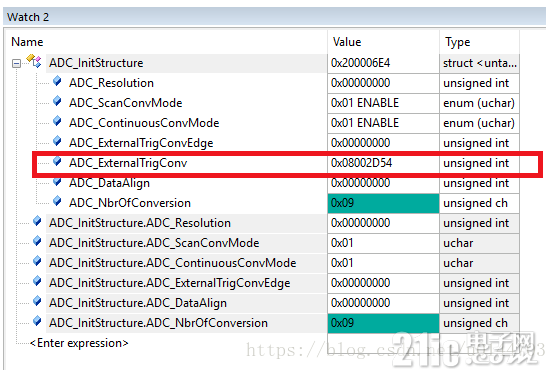Click highlighted 0x09 of ADC_InitStructure.ADC_NbrOfConversion
546x374 pixels.
point(383,323)
